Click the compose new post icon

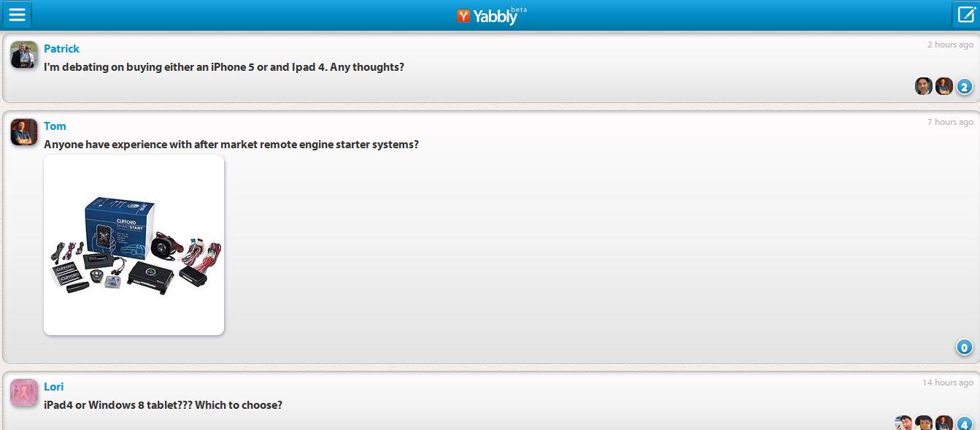tap(965, 15)
